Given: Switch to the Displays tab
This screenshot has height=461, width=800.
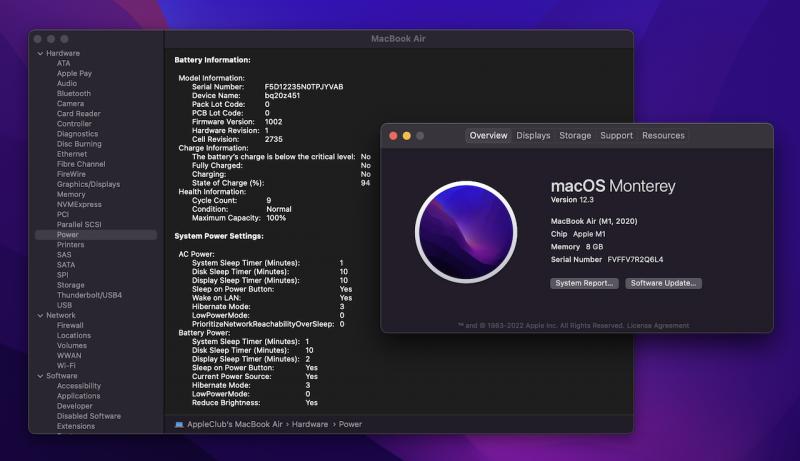Looking at the screenshot, I should [x=533, y=136].
